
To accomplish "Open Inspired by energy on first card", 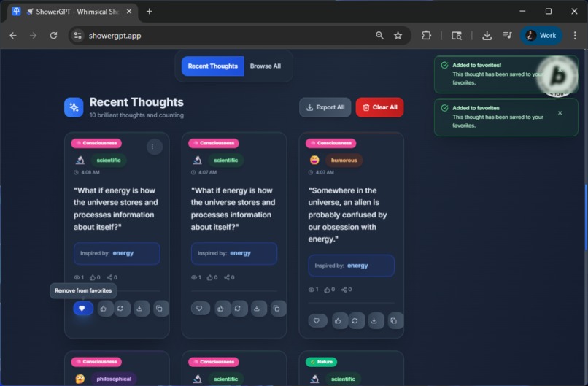I will [x=117, y=253].
